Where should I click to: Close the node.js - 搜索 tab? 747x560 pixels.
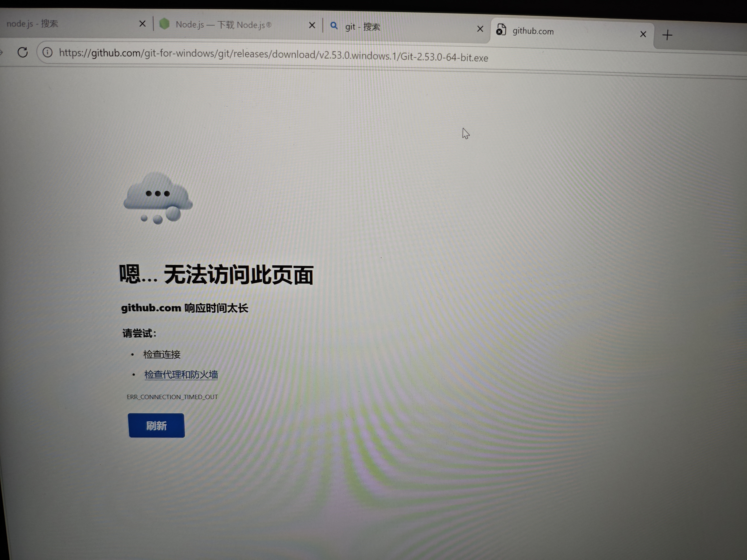point(142,24)
